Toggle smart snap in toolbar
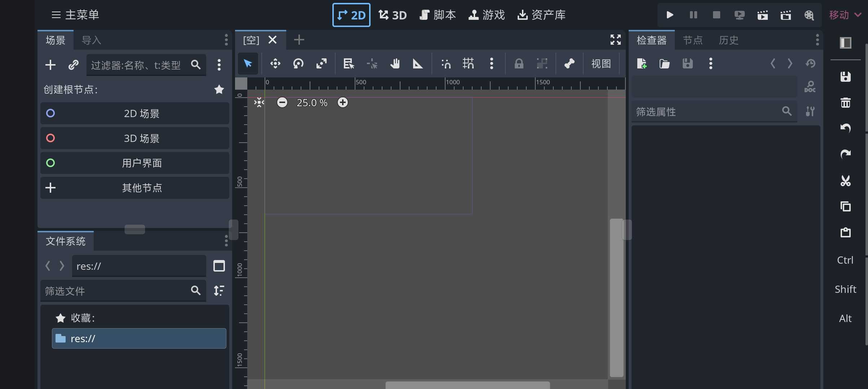 446,64
